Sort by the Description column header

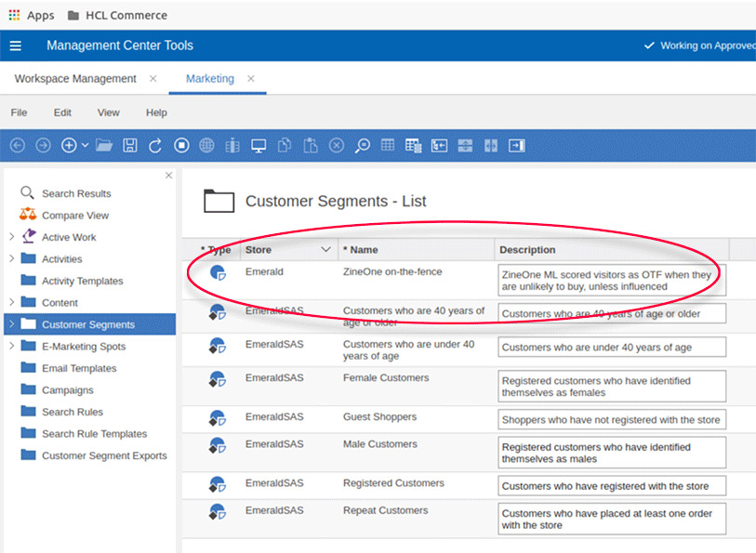tap(527, 250)
